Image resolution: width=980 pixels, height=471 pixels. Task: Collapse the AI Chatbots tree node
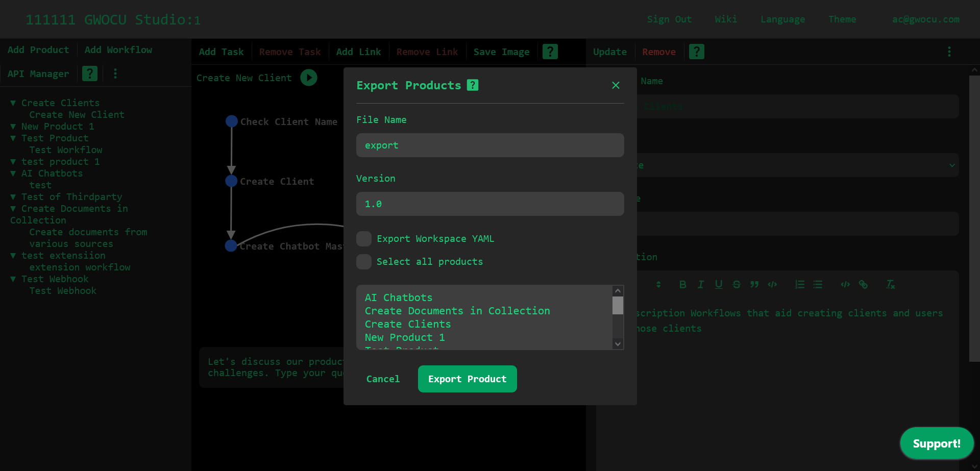(13, 173)
